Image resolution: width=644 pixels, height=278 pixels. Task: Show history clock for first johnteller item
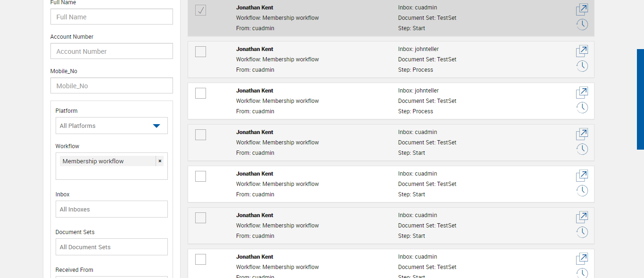[x=582, y=66]
